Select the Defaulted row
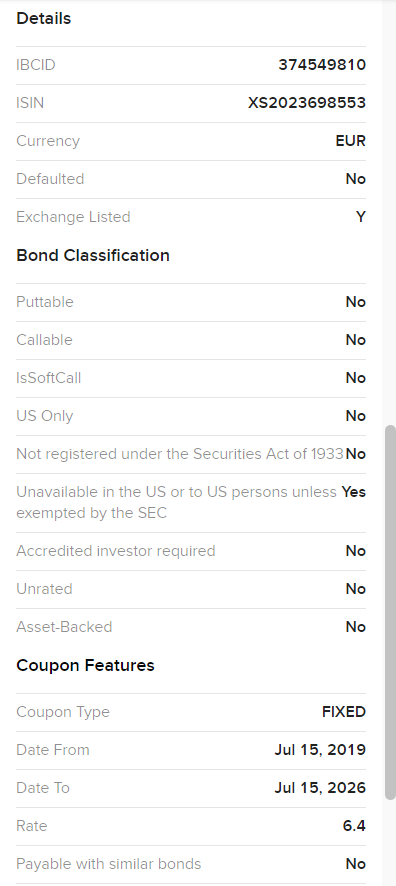This screenshot has height=886, width=396. pos(191,179)
